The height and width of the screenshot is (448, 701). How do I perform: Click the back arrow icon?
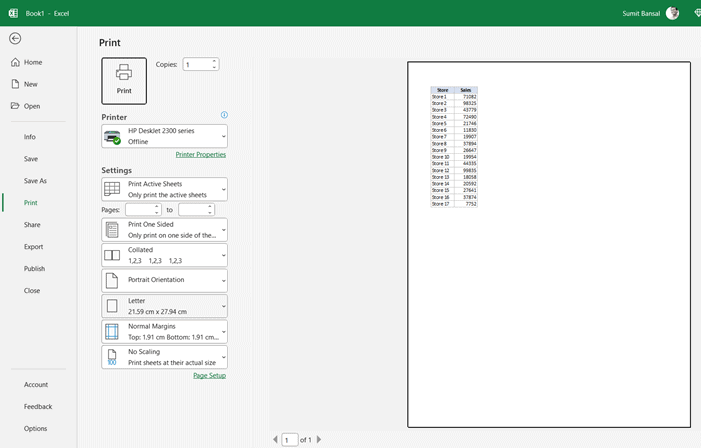(14, 38)
